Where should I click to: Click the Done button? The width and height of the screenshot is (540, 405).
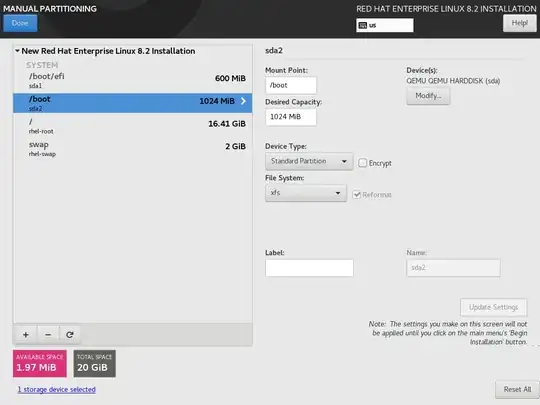pos(20,23)
